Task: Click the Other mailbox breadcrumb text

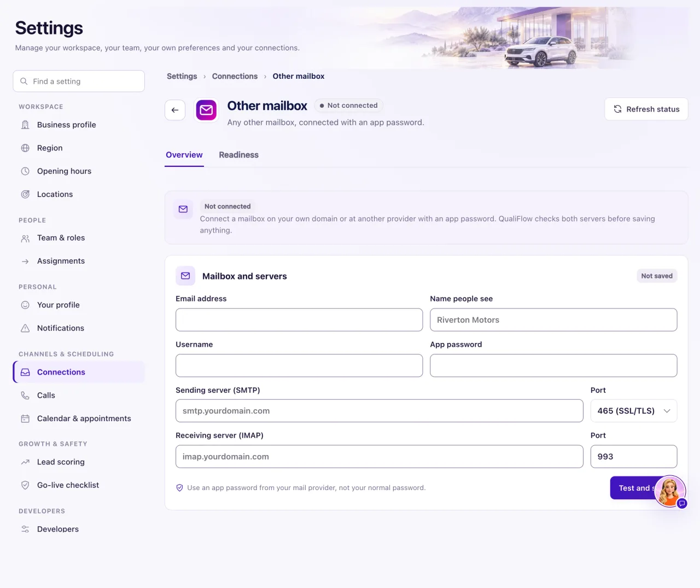Action: 299,77
